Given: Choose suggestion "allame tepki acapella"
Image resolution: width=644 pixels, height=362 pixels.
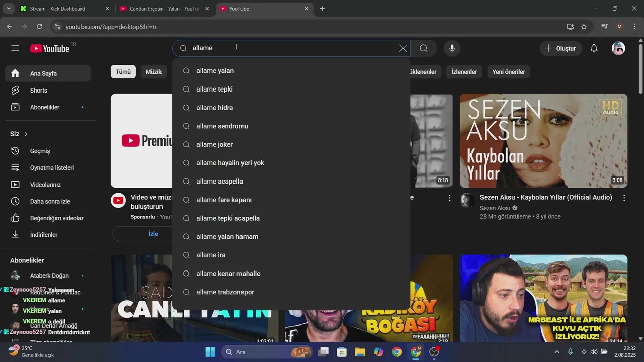Looking at the screenshot, I should point(291,218).
